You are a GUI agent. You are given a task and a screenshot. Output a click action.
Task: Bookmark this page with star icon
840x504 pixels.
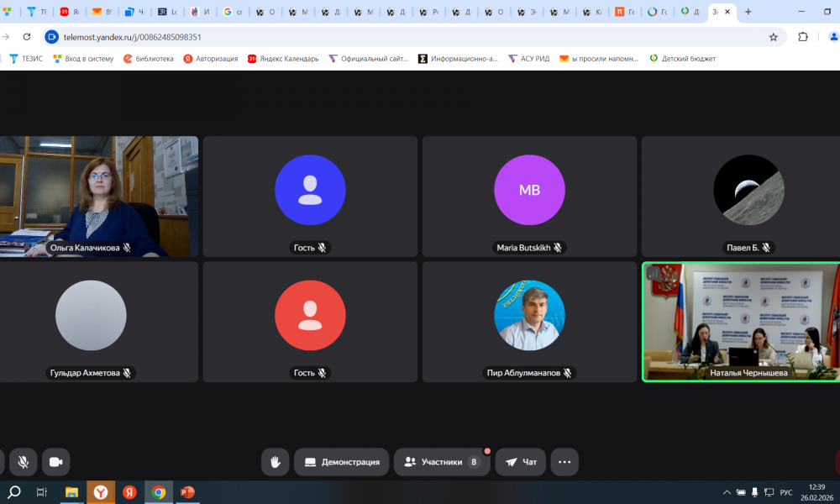point(774,37)
